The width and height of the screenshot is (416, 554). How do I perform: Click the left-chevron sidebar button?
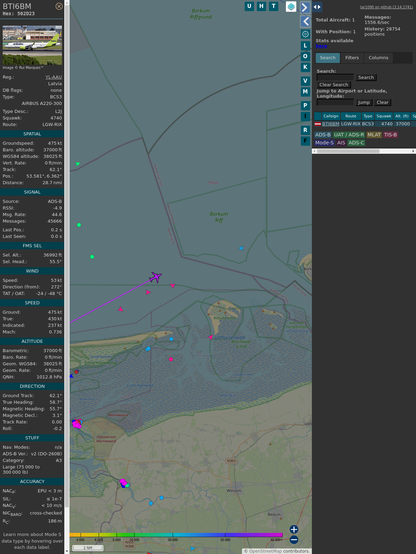click(305, 21)
